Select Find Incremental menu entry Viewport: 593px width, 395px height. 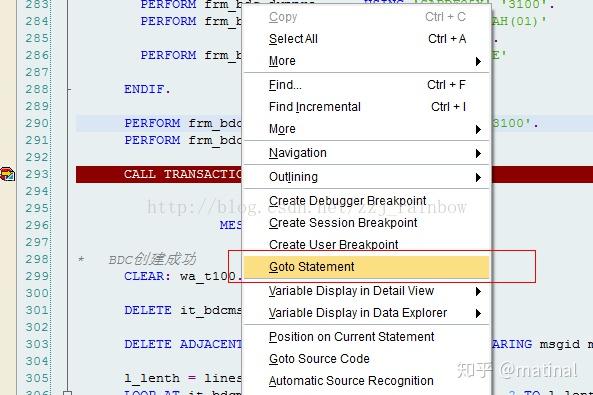pos(366,107)
